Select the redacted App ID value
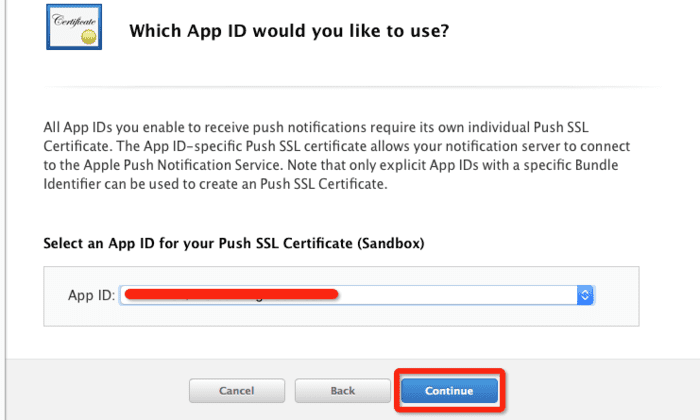This screenshot has width=700, height=420. [x=231, y=294]
